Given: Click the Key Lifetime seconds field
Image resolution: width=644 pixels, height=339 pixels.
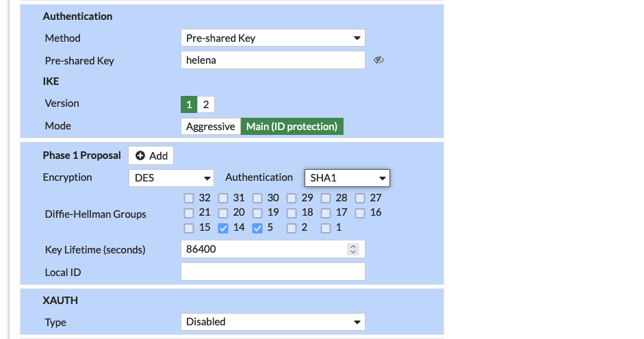Looking at the screenshot, I should tap(263, 249).
